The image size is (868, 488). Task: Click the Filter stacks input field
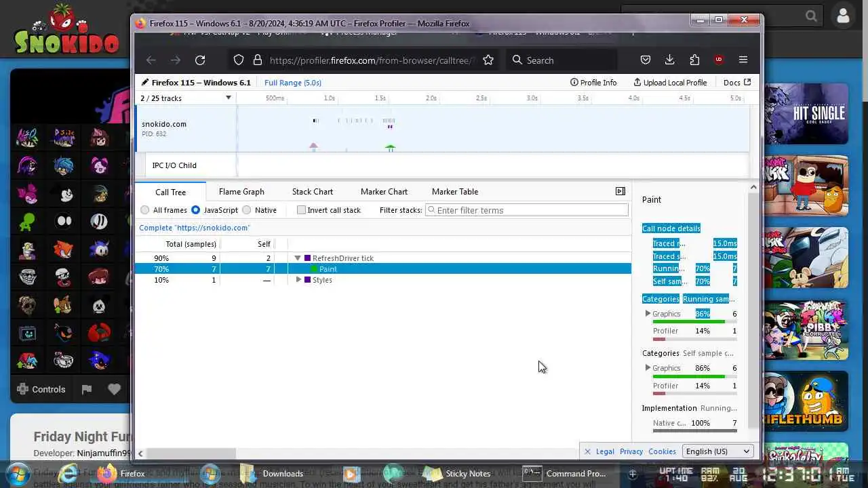tap(527, 210)
